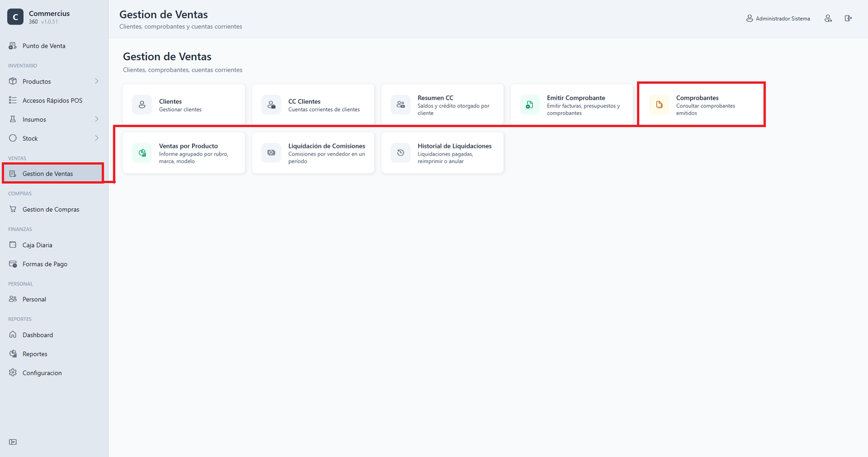Click the Resumen CC card icon
The width and height of the screenshot is (868, 457).
click(401, 105)
